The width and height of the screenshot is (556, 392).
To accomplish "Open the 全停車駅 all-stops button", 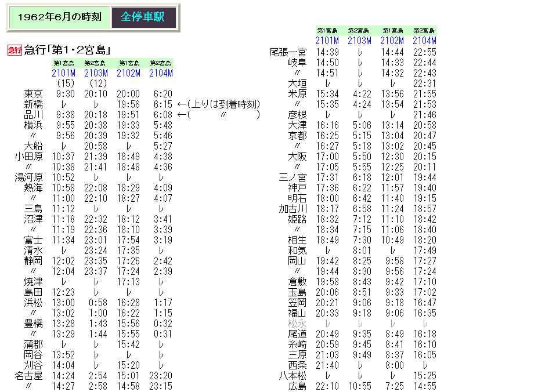I will click(x=143, y=17).
